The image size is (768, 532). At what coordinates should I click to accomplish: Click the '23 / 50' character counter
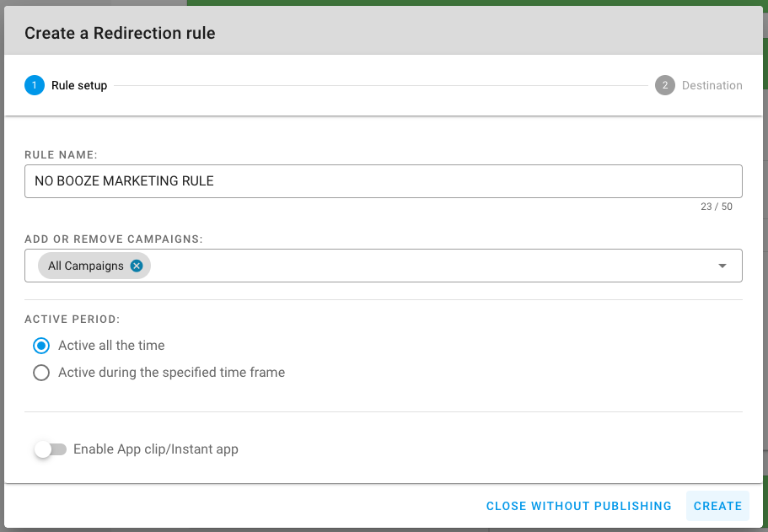716,207
